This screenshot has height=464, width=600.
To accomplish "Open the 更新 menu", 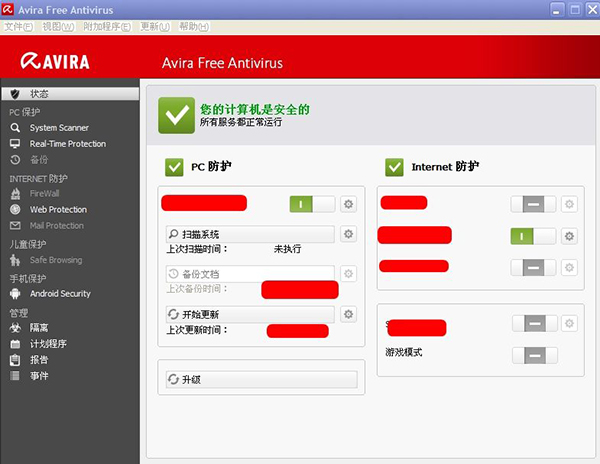I will coord(155,27).
